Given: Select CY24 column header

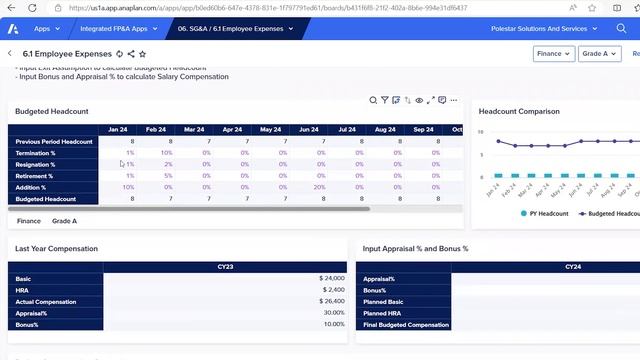Looking at the screenshot, I should coord(573,267).
